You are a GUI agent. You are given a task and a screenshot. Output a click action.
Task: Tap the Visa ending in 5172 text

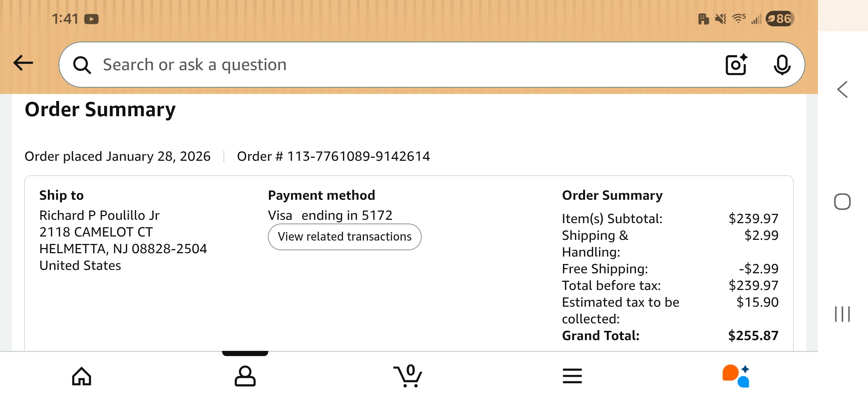pos(330,215)
